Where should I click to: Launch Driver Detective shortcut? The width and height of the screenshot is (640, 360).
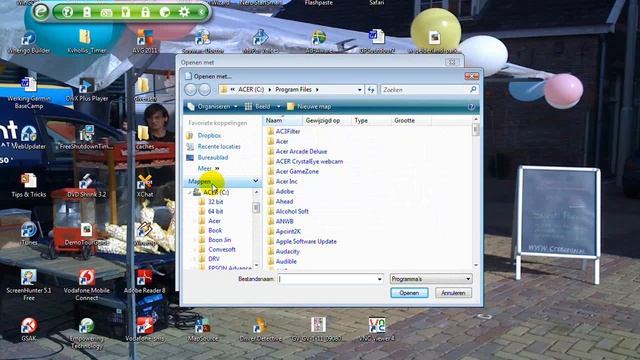(x=260, y=330)
